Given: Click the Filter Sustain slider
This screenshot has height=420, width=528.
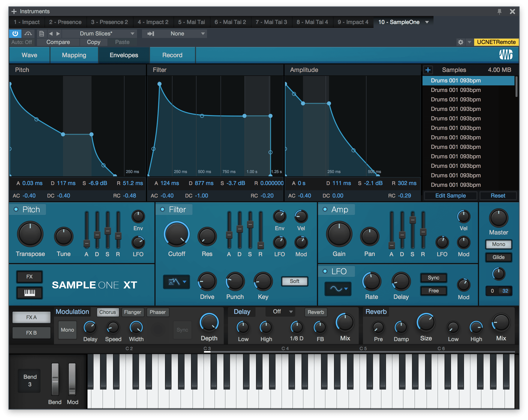Looking at the screenshot, I should (250, 230).
